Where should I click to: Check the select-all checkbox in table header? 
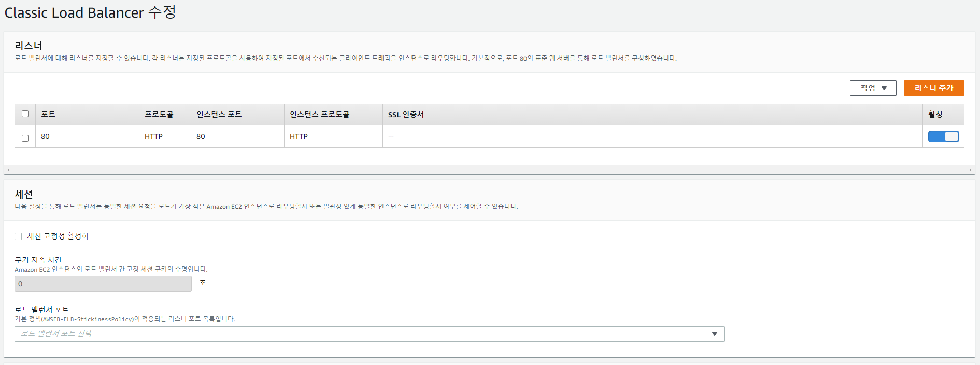pyautogui.click(x=25, y=114)
